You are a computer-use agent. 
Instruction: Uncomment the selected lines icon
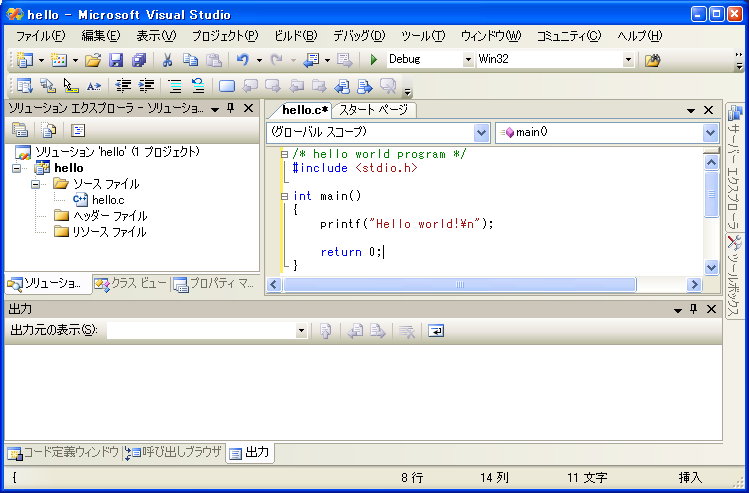pyautogui.click(x=198, y=86)
